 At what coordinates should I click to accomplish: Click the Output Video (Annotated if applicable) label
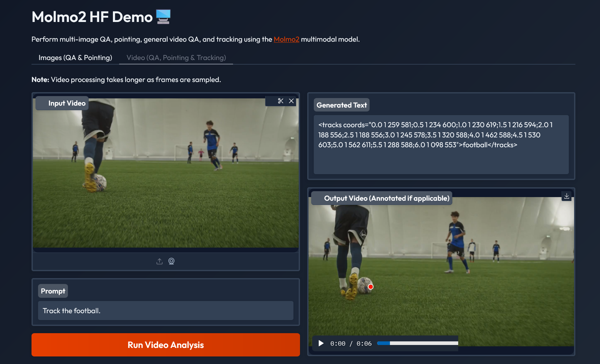[x=386, y=198]
